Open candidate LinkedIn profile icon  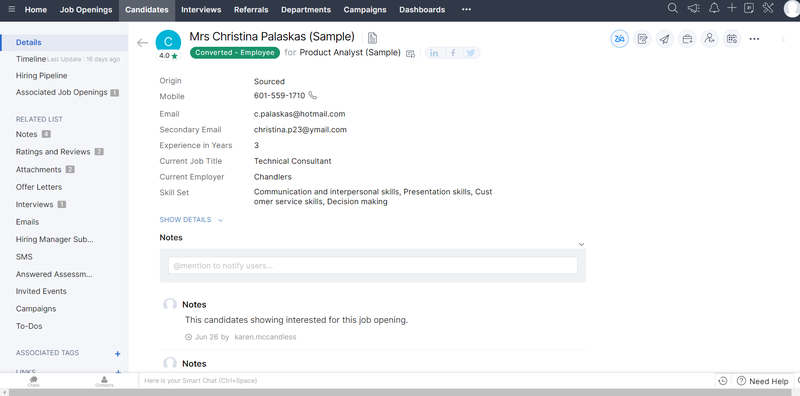tap(434, 53)
